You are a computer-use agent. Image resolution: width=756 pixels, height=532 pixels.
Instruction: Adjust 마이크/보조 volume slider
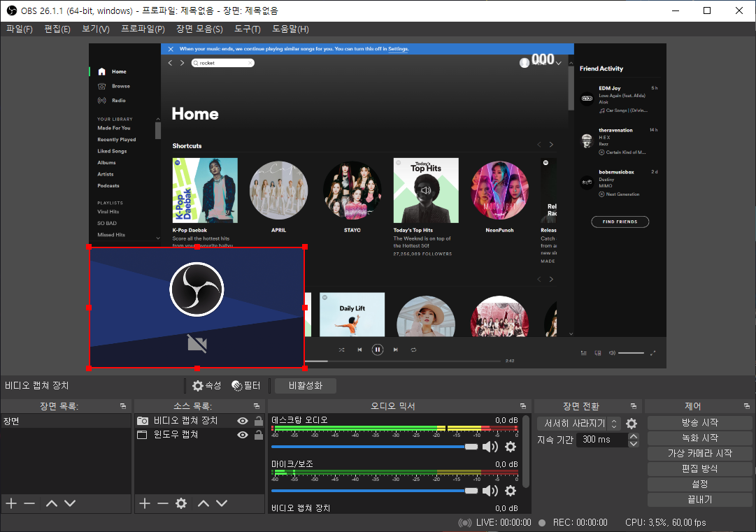(374, 491)
